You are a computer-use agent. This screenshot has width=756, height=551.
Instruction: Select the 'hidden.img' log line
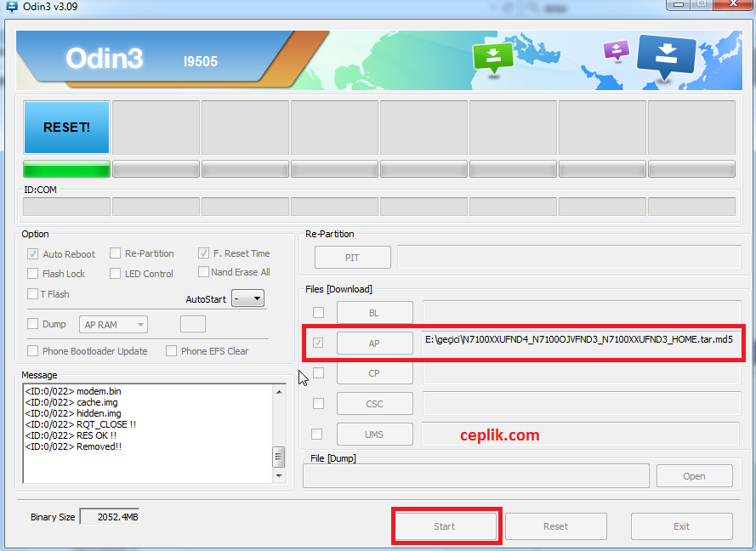pos(73,413)
